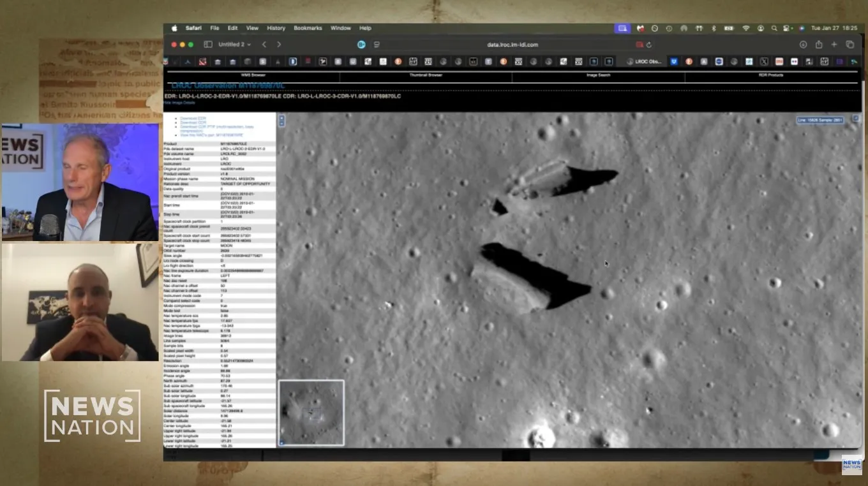
Task: Click the Wi-Fi status icon in the menu bar
Action: tap(745, 28)
